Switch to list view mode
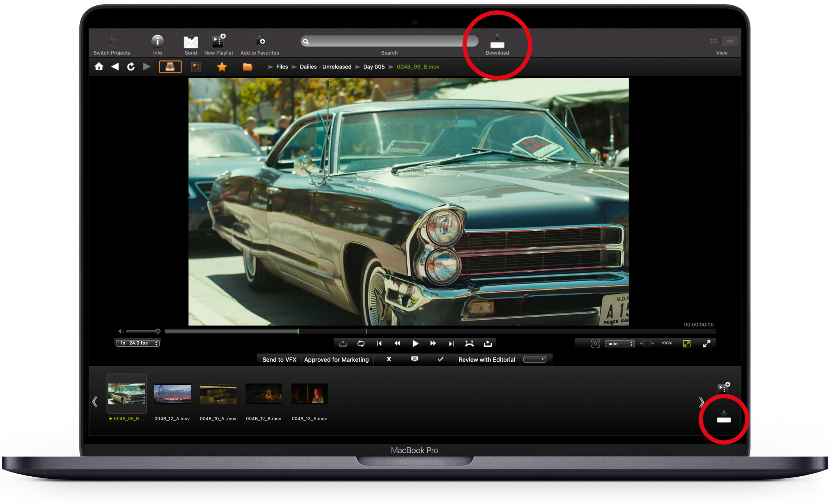This screenshot has width=830, height=504. (x=730, y=41)
